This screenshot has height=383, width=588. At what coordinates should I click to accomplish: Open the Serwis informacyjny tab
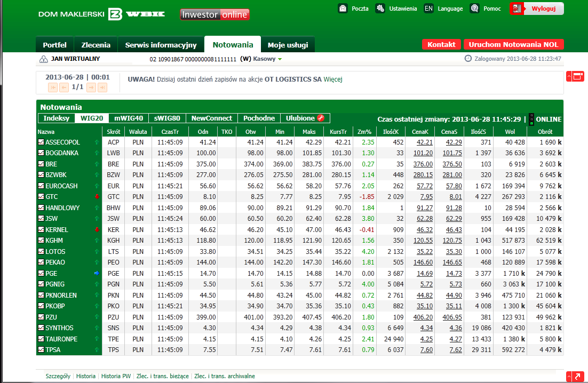[161, 45]
